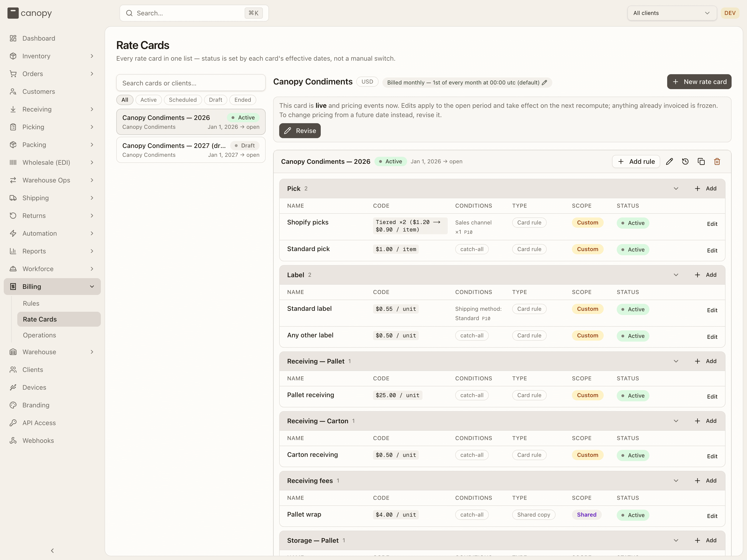Screen dimensions: 747x560
Task: Duplicate the rate card with copy icon
Action: (x=701, y=162)
